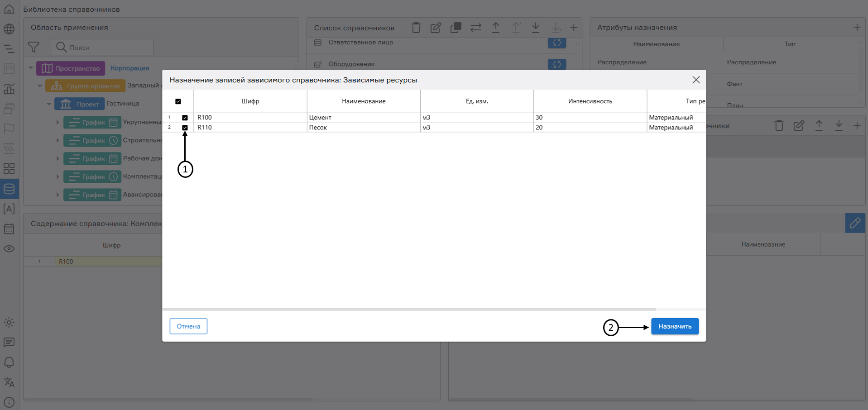Click the exchange arrows icon in Список справочников

point(475,28)
